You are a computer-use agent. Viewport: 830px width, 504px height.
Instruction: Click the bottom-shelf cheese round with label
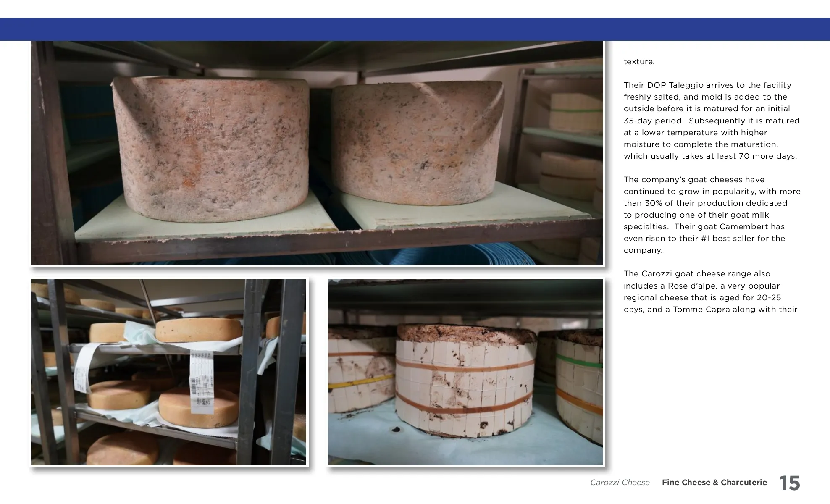point(199,407)
